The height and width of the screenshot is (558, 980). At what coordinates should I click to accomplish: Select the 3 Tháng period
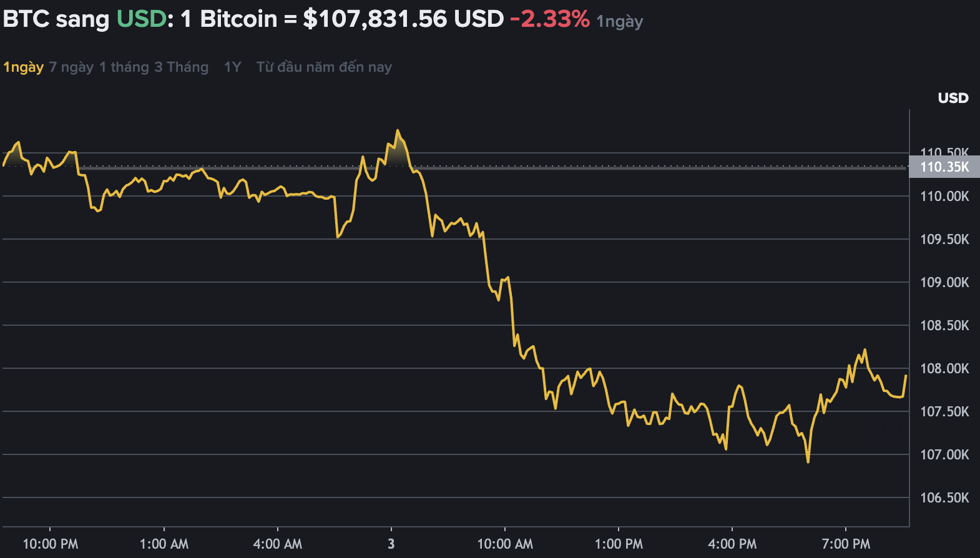[x=182, y=67]
